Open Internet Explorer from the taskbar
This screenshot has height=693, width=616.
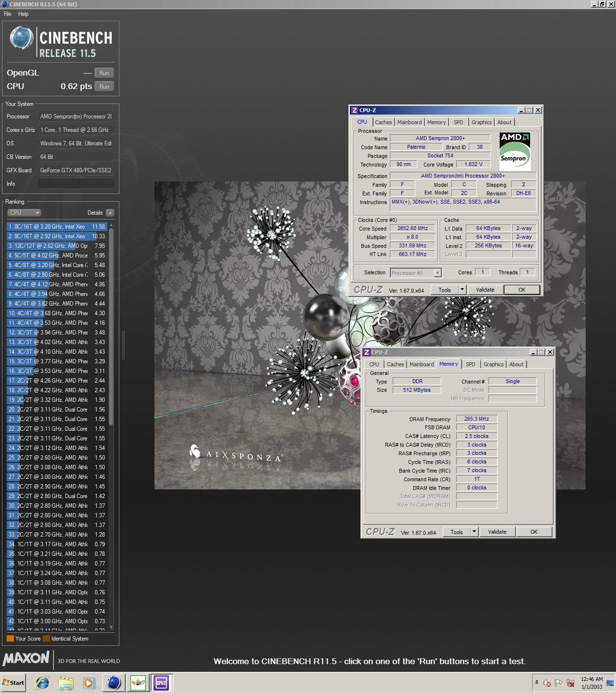click(42, 682)
